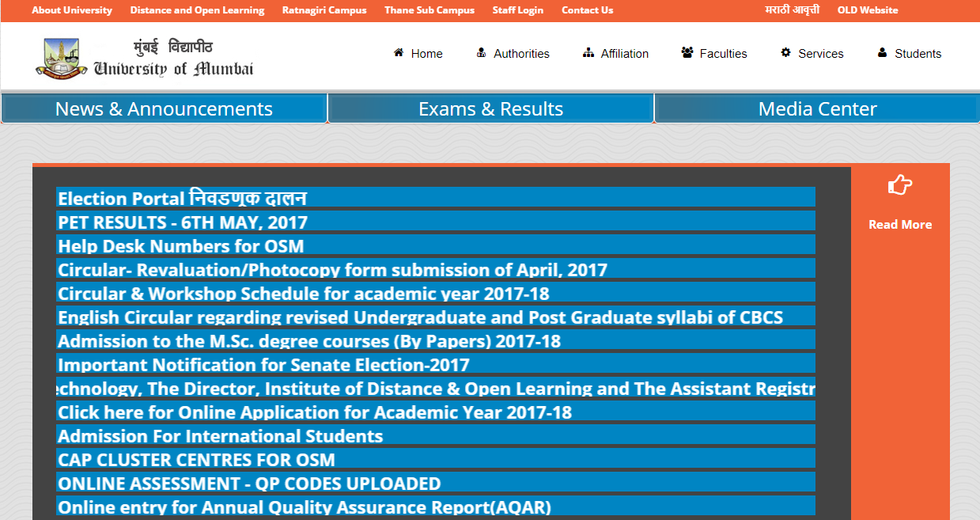
Task: Open the Media Center tab
Action: tap(817, 108)
